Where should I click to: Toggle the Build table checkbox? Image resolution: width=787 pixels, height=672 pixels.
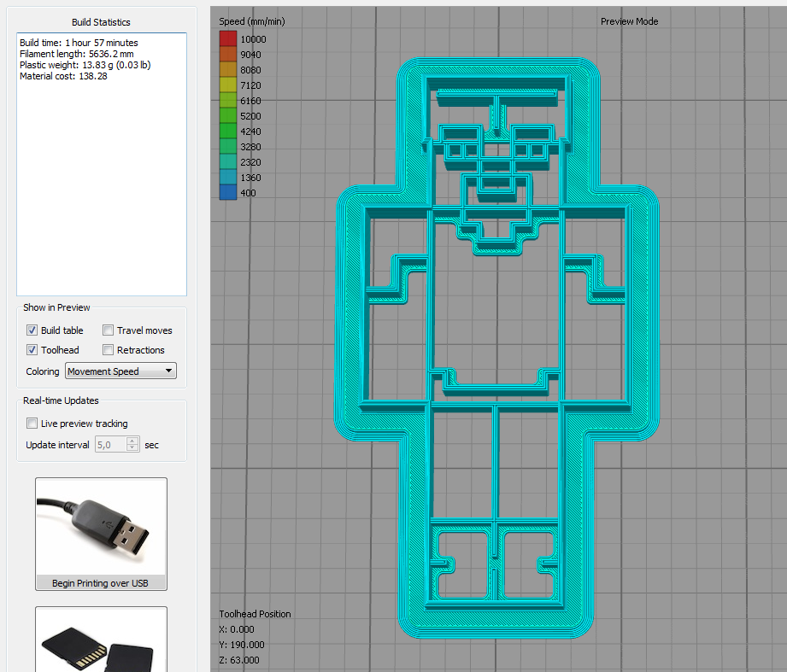click(x=32, y=330)
